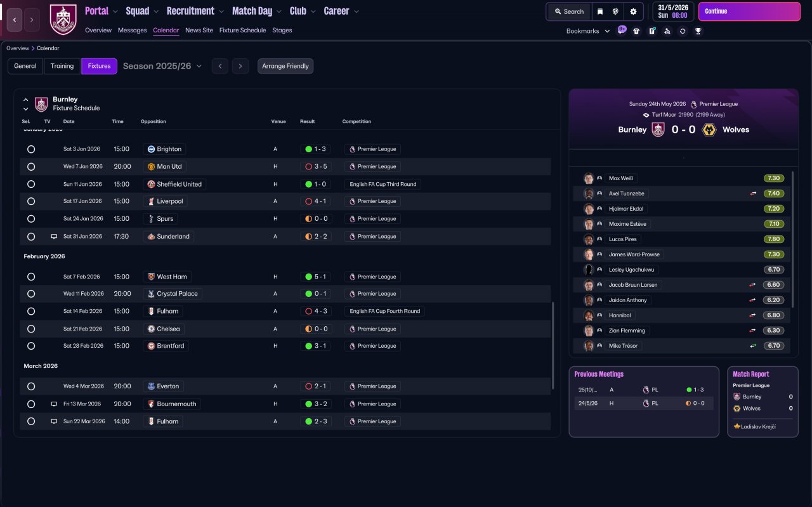Click the player ratings list scrollbar
Viewport: 812px width, 507px height.
tap(793, 240)
